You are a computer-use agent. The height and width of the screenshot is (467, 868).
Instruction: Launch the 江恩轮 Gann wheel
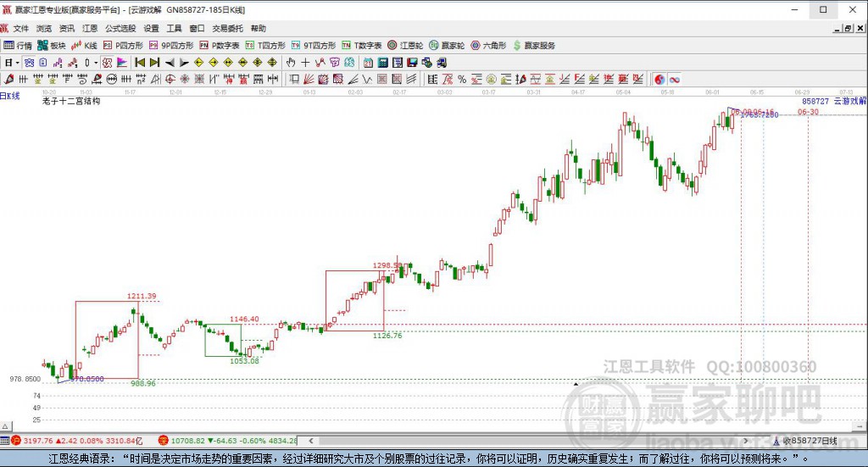[x=405, y=46]
